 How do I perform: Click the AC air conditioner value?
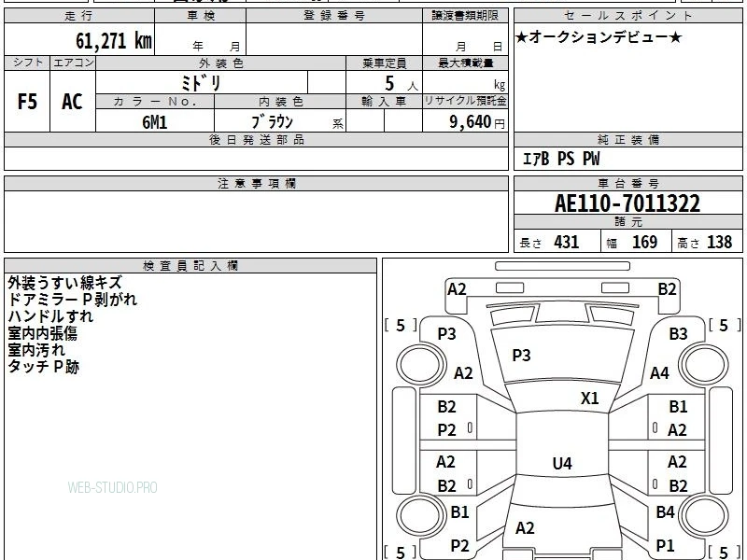72,102
